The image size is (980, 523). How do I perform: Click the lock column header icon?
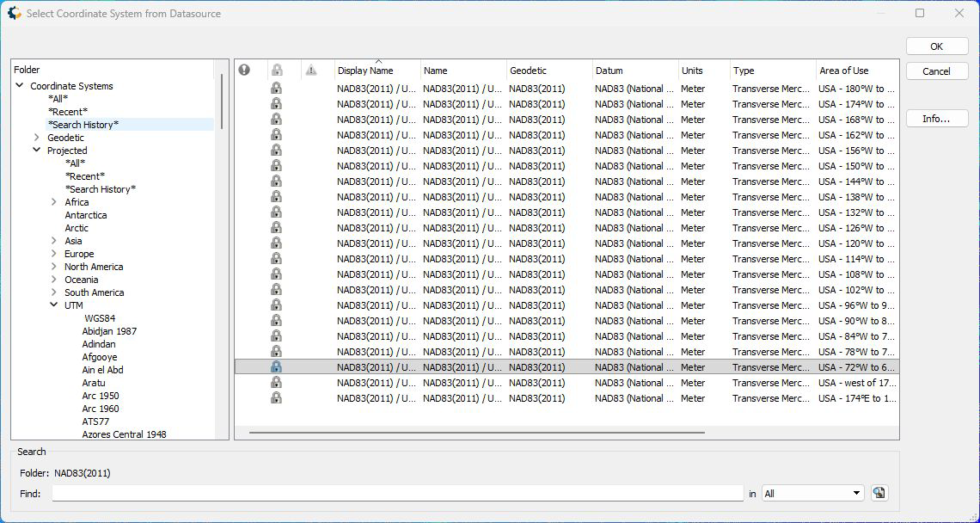click(276, 71)
